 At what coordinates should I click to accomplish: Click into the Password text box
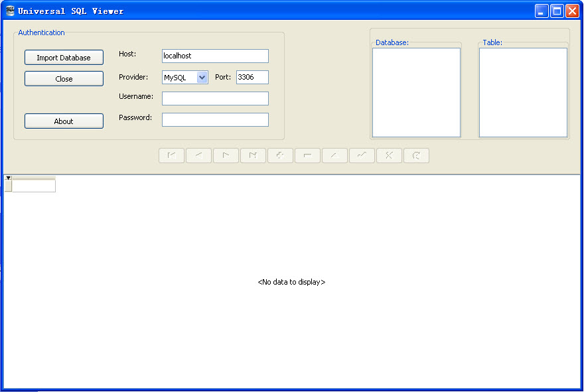tap(215, 120)
